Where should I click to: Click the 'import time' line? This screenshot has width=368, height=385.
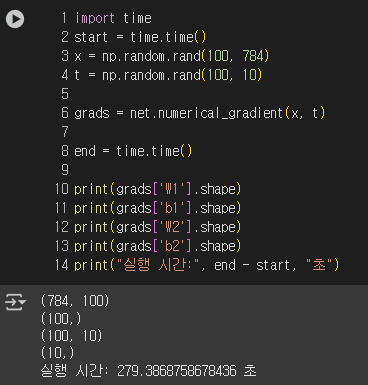click(x=113, y=18)
